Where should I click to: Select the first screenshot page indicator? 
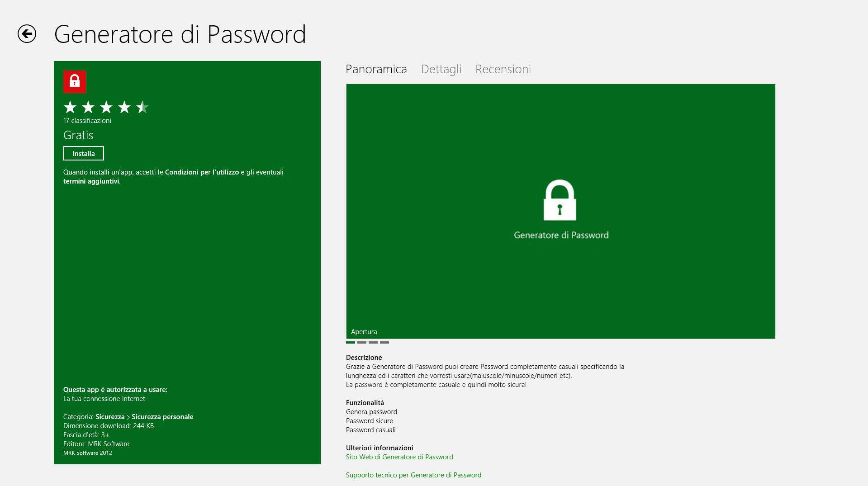click(x=351, y=342)
